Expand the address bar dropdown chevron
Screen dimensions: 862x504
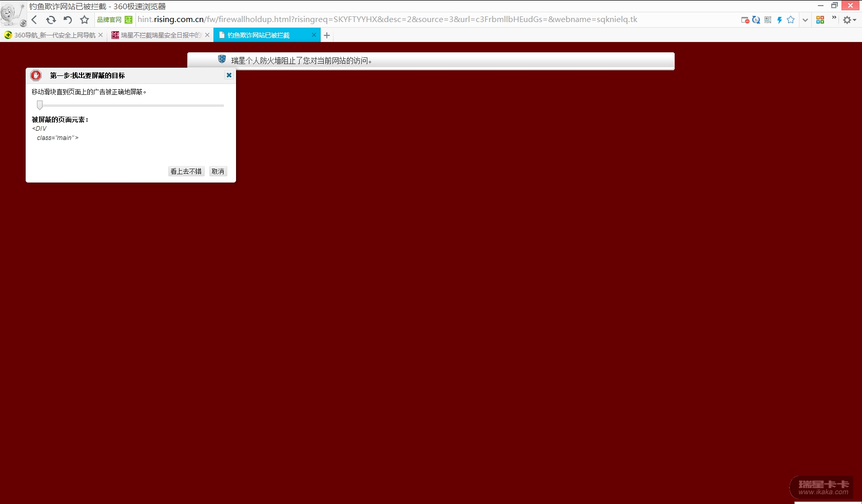(x=805, y=20)
